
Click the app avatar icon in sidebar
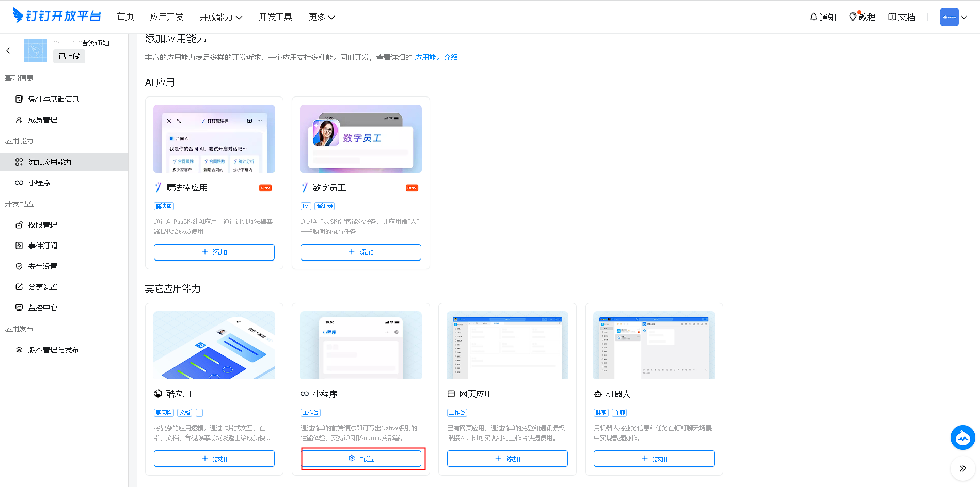coord(35,51)
